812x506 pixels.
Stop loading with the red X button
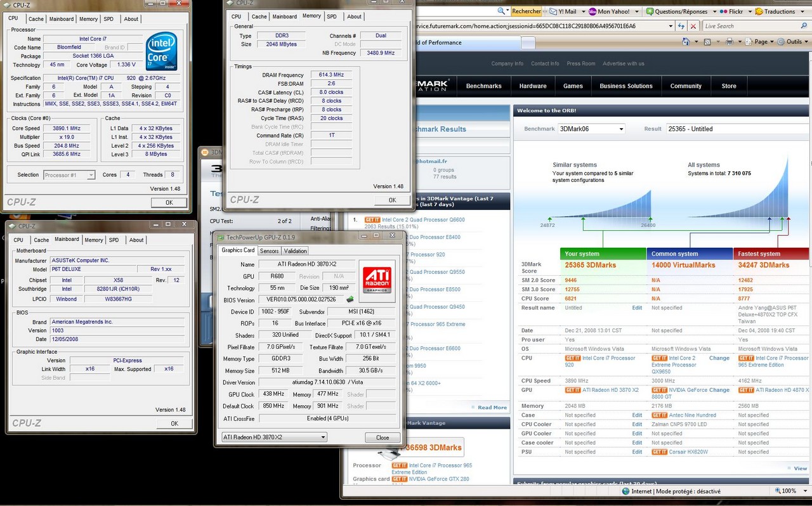click(x=693, y=26)
